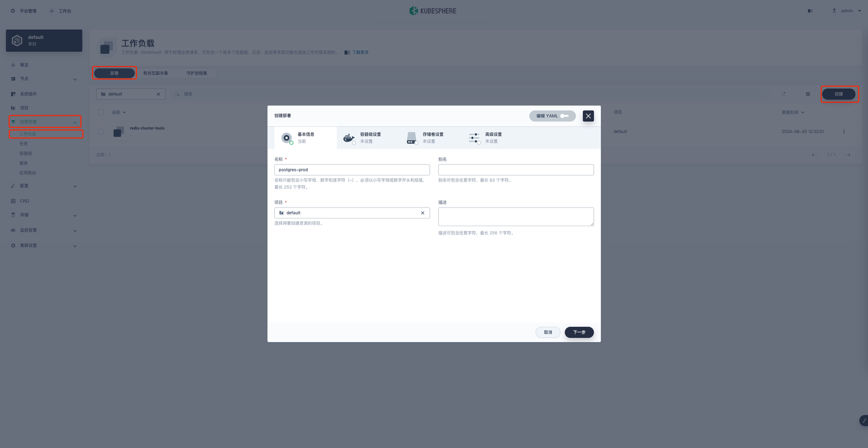Switch to the 守护进程集 tab
868x448 pixels.
(x=196, y=73)
